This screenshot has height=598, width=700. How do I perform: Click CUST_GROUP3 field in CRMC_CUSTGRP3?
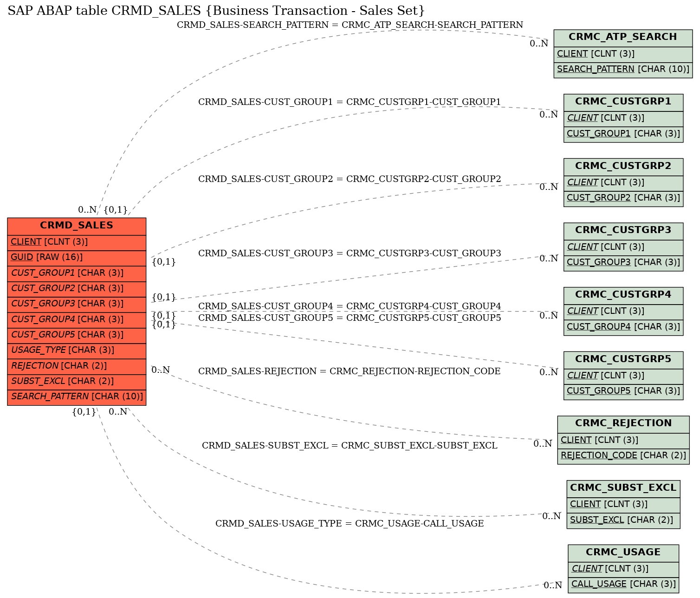pyautogui.click(x=623, y=263)
